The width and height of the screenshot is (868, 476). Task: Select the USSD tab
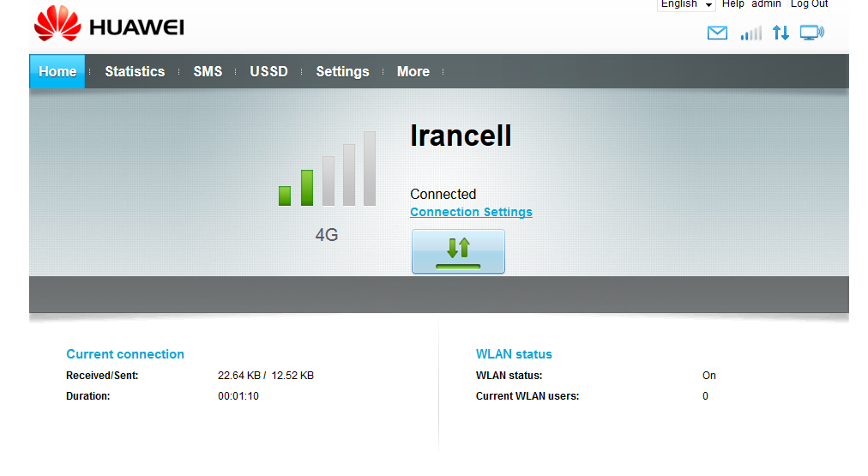(x=268, y=72)
